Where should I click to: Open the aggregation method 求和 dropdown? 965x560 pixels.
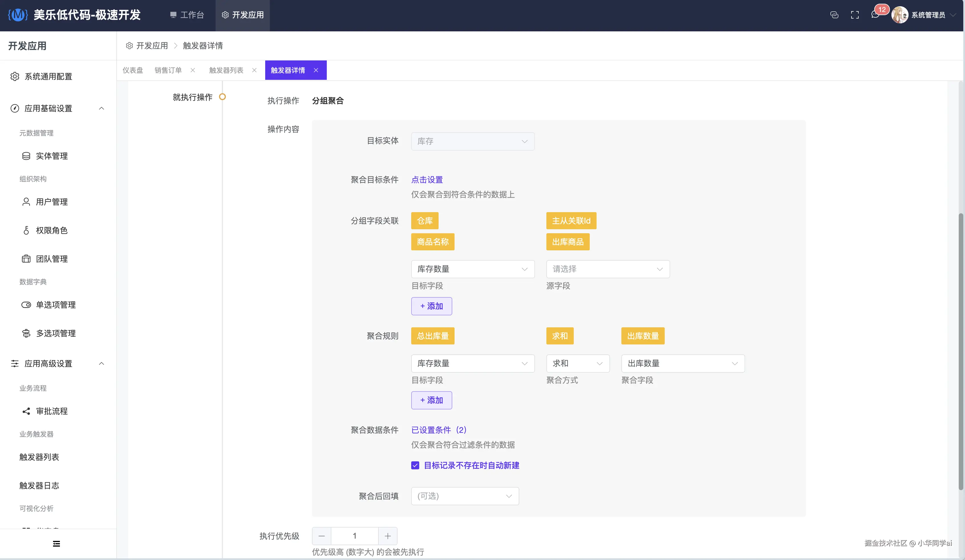(577, 363)
